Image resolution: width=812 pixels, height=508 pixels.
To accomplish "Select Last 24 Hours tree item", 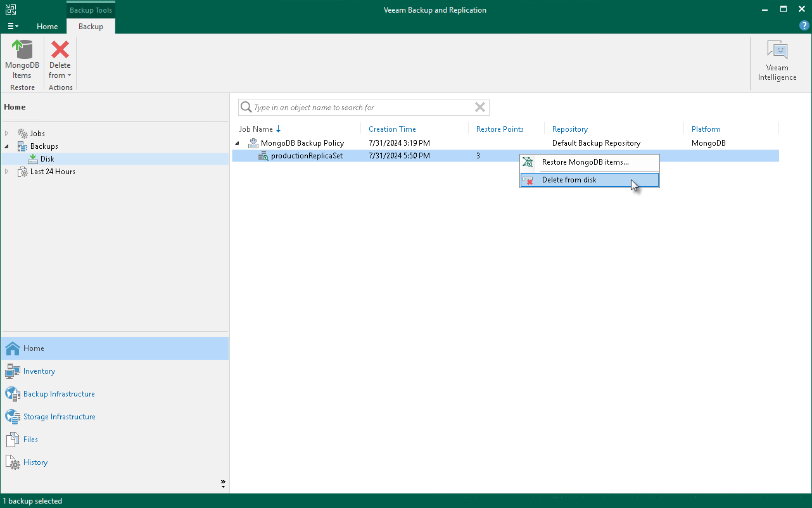I will click(x=53, y=172).
